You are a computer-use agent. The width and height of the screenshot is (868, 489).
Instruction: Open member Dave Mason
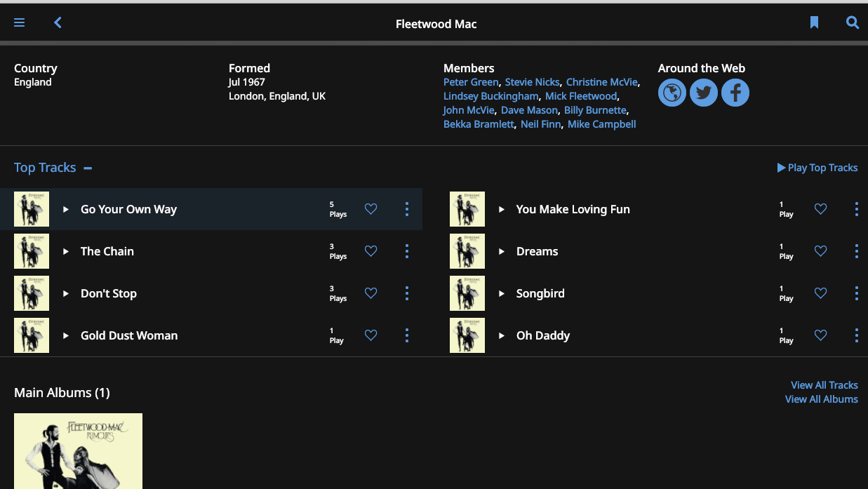(530, 110)
